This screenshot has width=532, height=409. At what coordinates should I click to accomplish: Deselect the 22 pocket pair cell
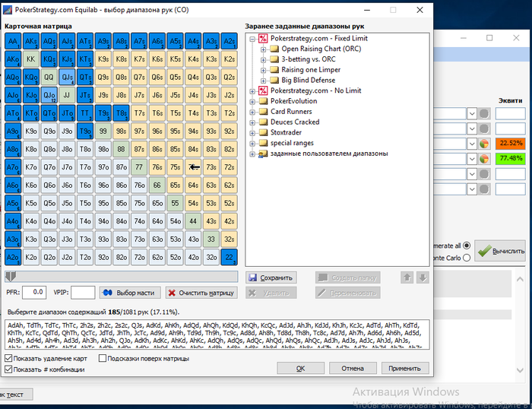[x=229, y=257]
